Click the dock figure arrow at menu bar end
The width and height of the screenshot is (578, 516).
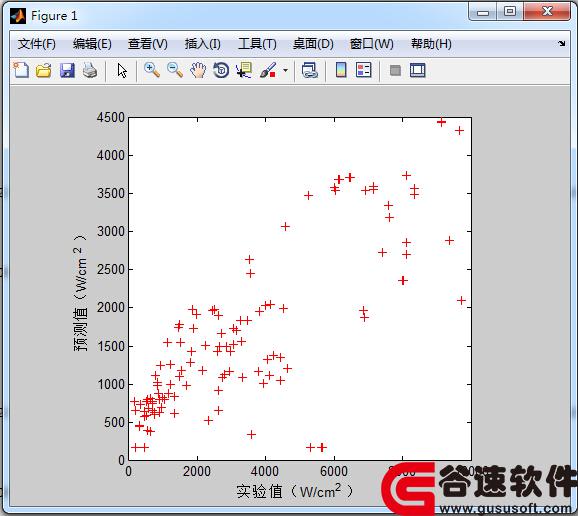tap(561, 43)
